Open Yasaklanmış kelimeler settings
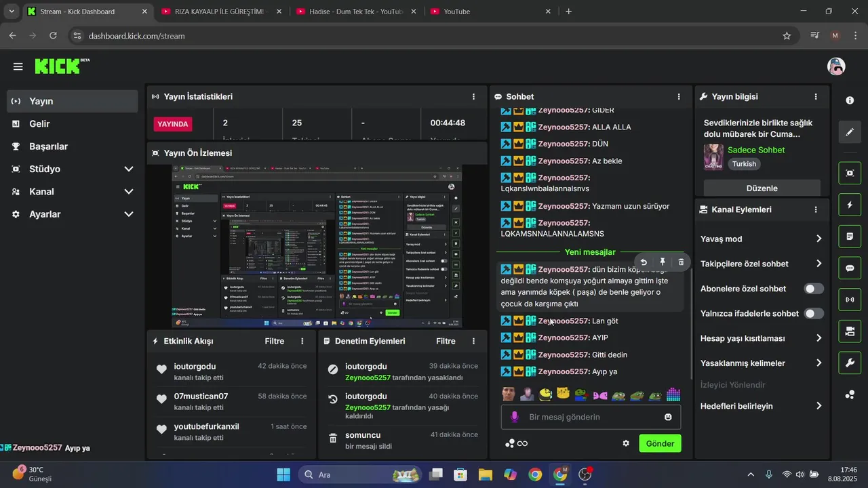 point(762,363)
